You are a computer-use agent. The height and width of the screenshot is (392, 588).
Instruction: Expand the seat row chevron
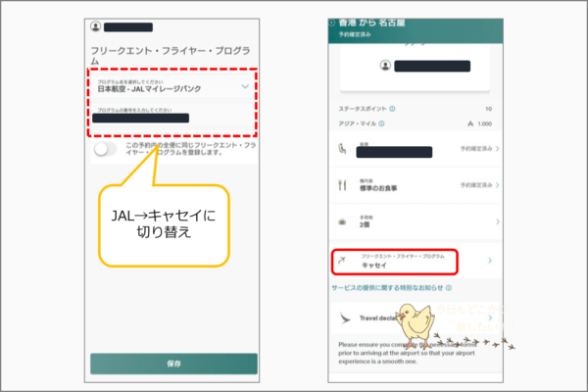pyautogui.click(x=497, y=149)
